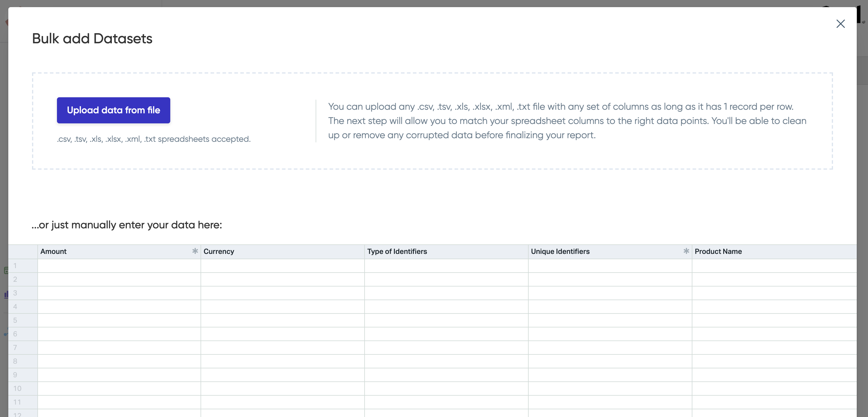Image resolution: width=868 pixels, height=417 pixels.
Task: Select the Currency column header
Action: [x=282, y=251]
